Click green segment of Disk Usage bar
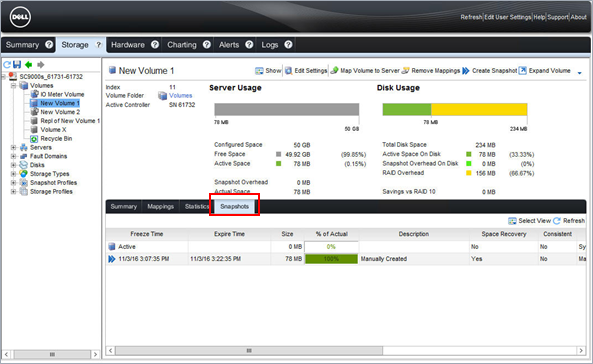Viewport: 593px width, 364px height. (407, 109)
